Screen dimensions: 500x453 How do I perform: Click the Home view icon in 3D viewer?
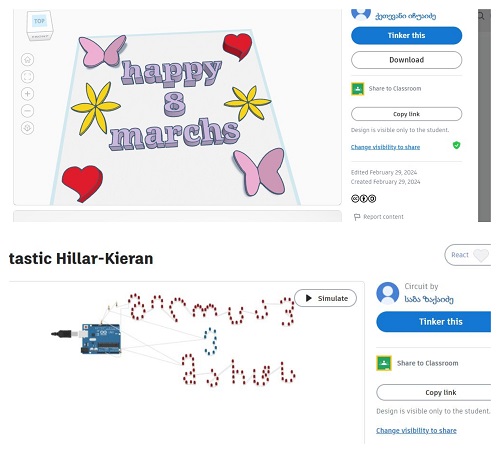click(x=27, y=60)
